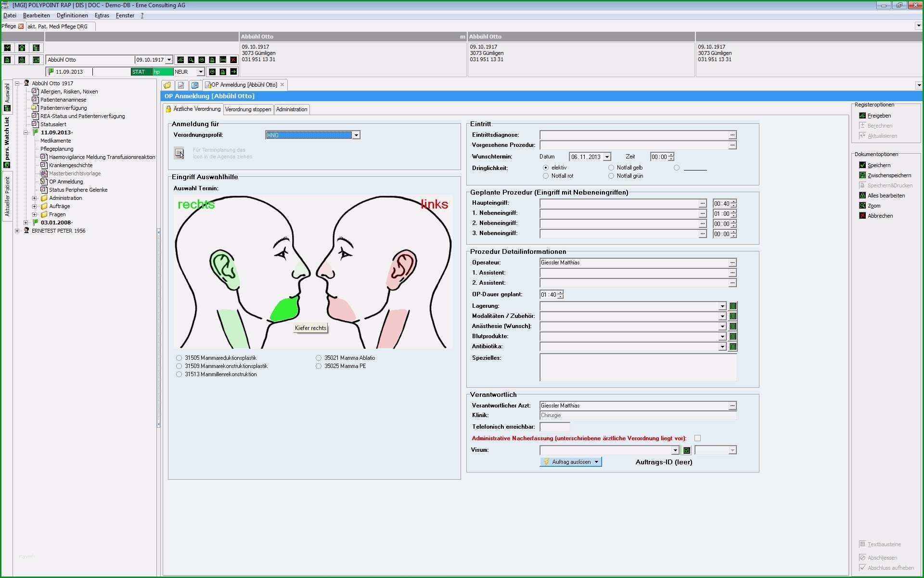Expand the Aufträge folder in tree
The image size is (924, 578).
click(x=34, y=206)
